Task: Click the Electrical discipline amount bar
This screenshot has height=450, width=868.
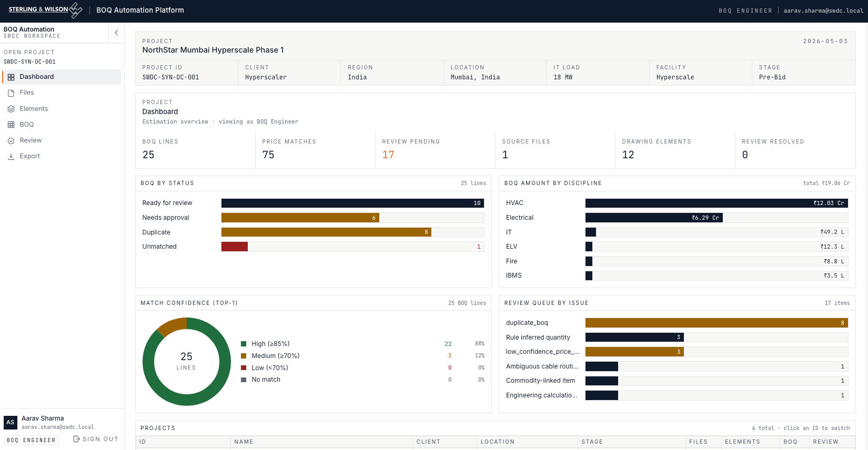Action: 654,218
